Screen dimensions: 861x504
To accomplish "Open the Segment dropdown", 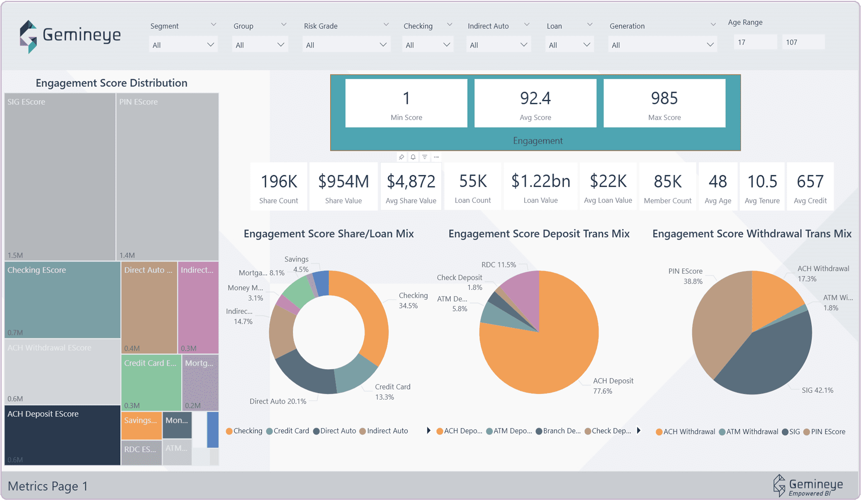I will point(182,45).
